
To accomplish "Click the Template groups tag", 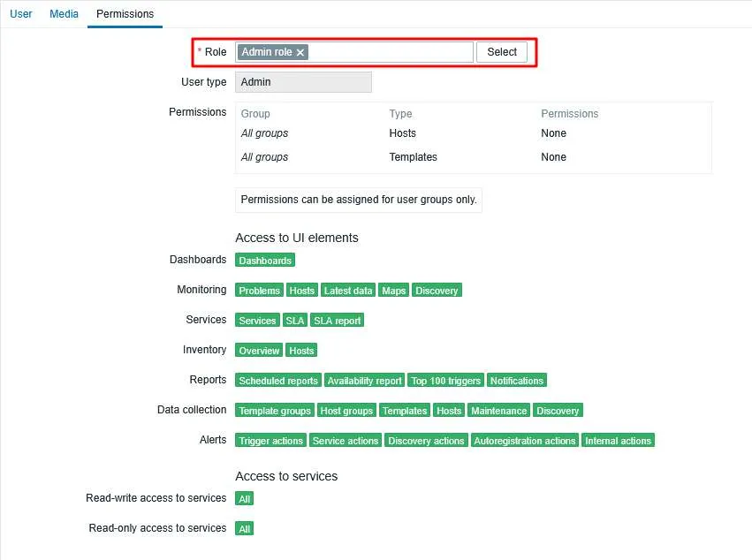I will (275, 411).
